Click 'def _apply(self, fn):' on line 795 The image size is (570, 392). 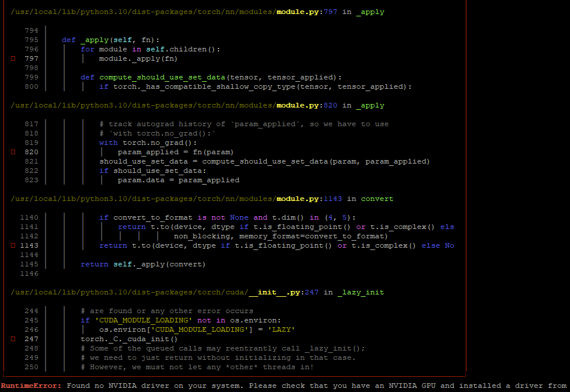point(110,40)
